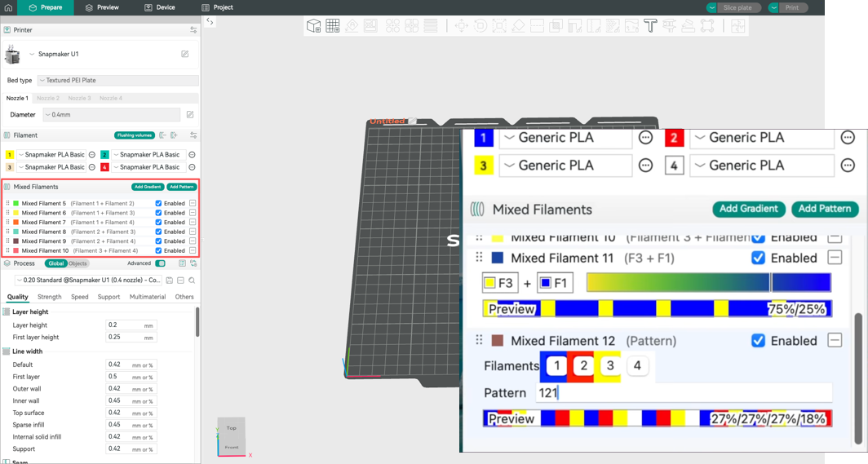Toggle Enabled checkbox for Mixed Filament 10 in sidebar
Screen dimensions: 868x464
158,250
